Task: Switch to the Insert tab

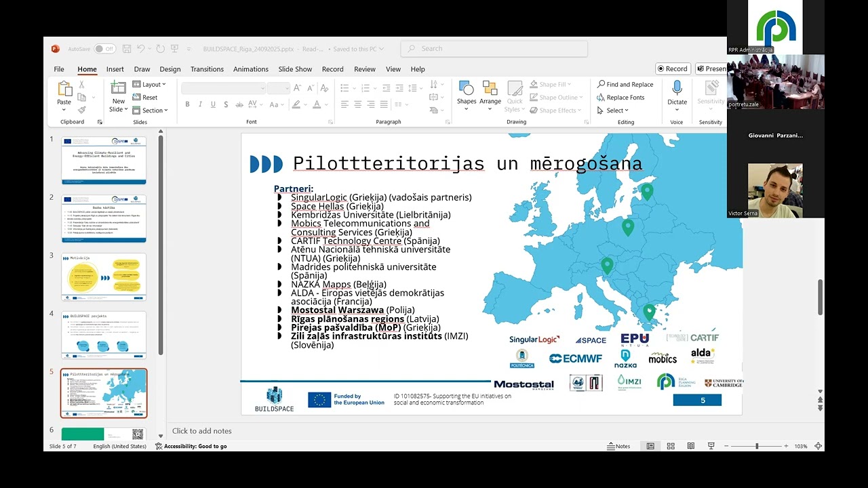Action: [115, 69]
